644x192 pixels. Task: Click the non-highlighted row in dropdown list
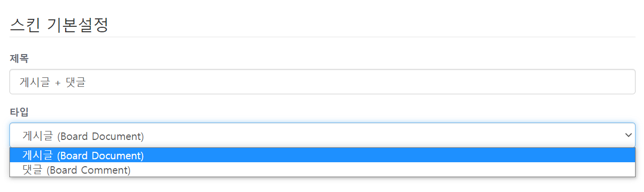point(322,170)
